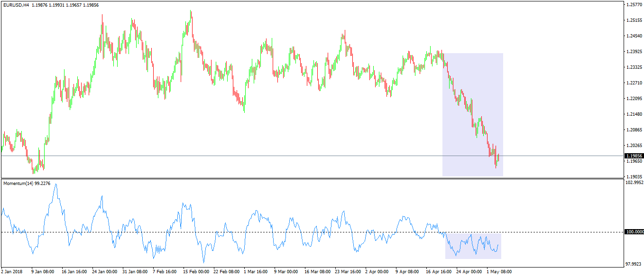644x277 pixels.
Task: Click the 1.22095 price axis label
Action: pyautogui.click(x=634, y=99)
